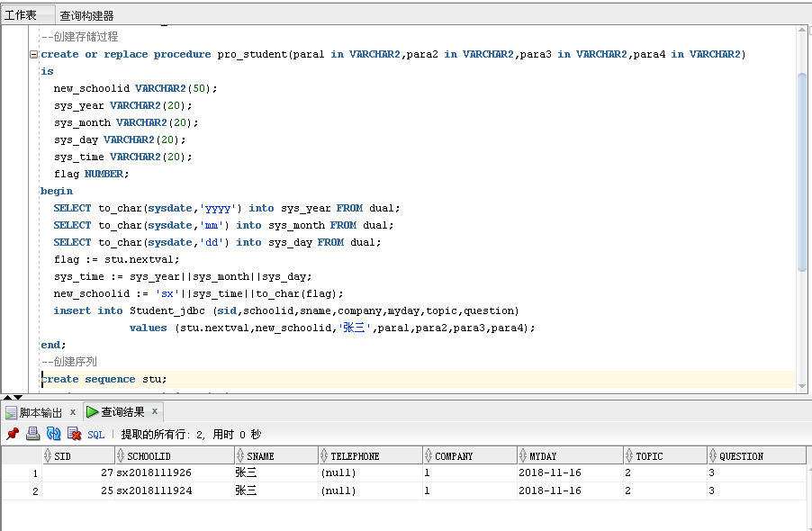Click the refresh icon in results toolbar

point(53,434)
